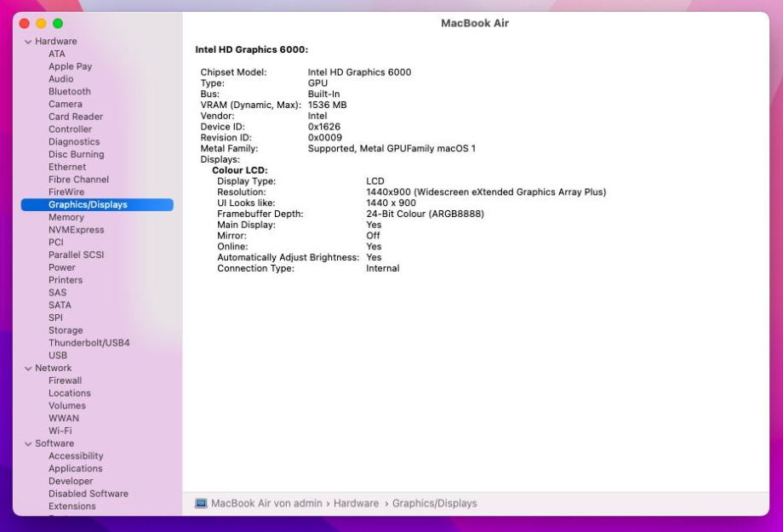Select Extensions under Software
Viewport: 783px width, 532px height.
71,506
